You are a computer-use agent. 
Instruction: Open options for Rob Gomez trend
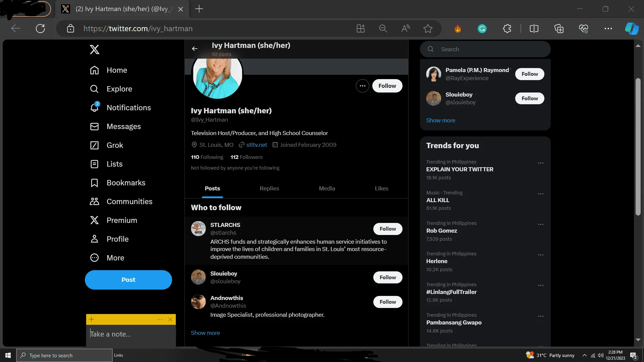541,225
